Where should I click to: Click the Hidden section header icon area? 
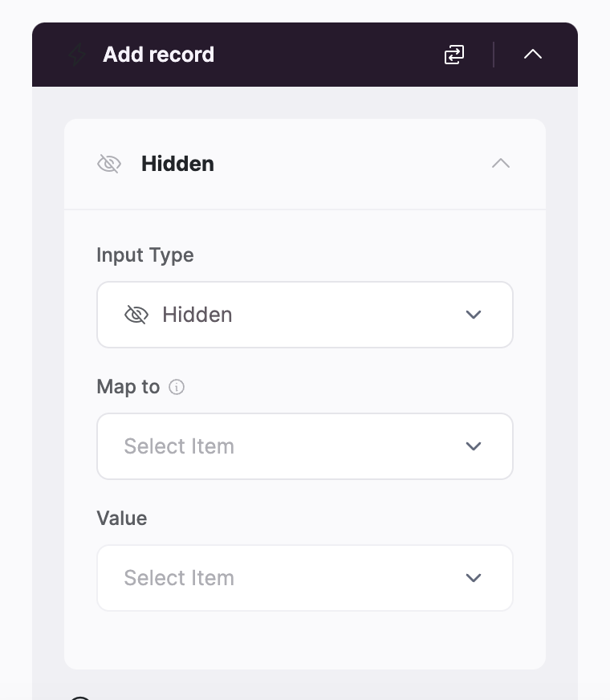[x=108, y=163]
